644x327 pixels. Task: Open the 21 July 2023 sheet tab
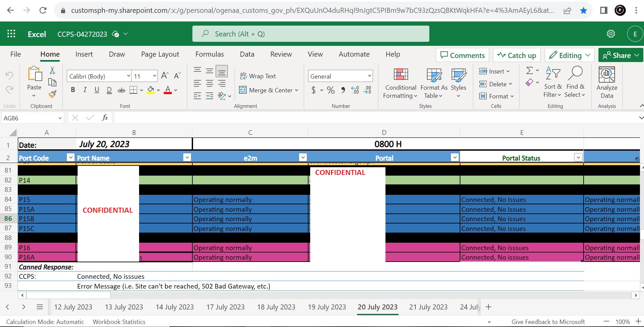[428, 307]
